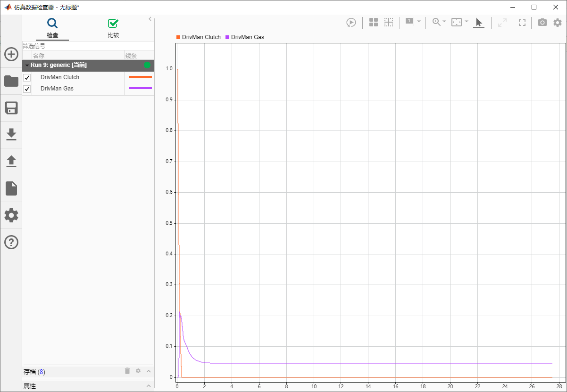Toggle the data cursor icon labeled 1
This screenshot has width=567, height=392.
coord(409,21)
